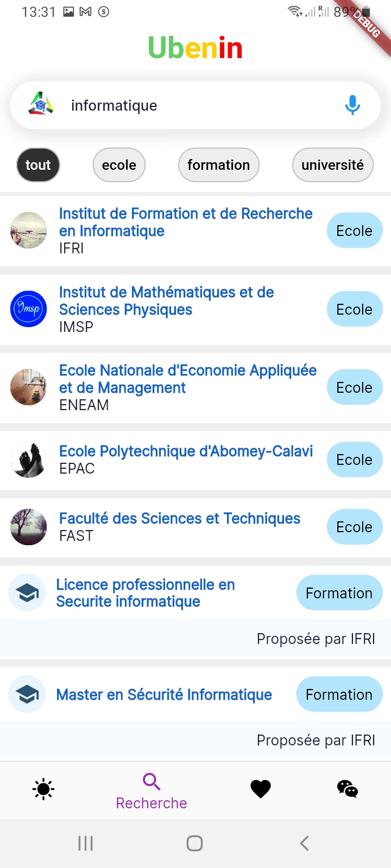Image resolution: width=391 pixels, height=868 pixels.
Task: Open Institut de Formation et de Recherche link
Action: click(185, 222)
